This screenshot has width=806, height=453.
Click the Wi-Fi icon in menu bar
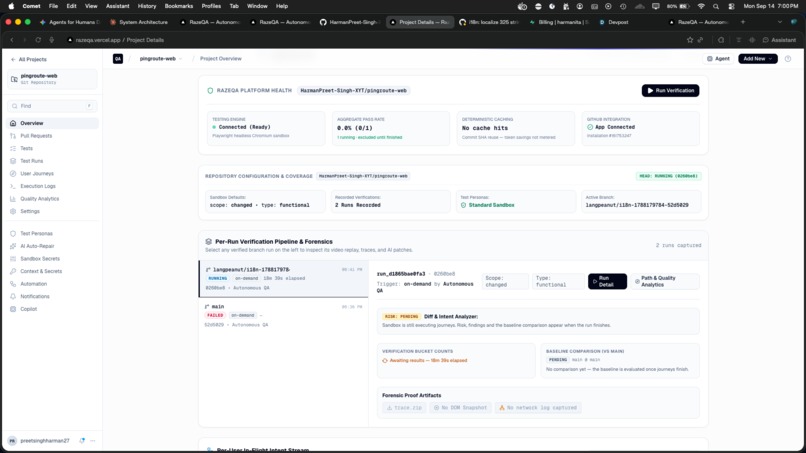[701, 6]
